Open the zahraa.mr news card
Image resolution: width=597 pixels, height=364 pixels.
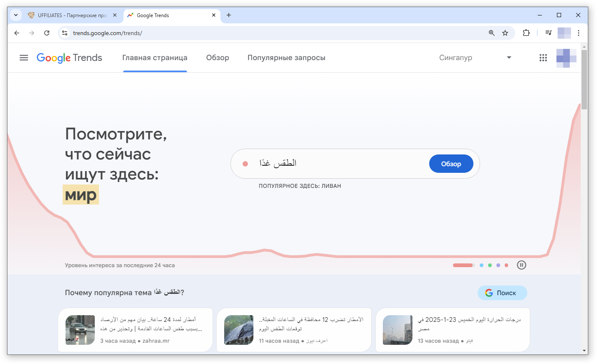tap(135, 330)
